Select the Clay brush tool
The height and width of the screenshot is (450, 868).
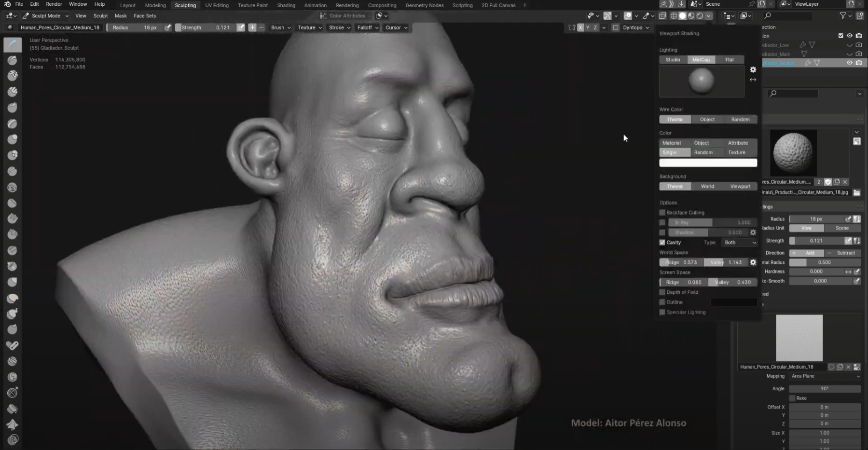click(x=13, y=76)
